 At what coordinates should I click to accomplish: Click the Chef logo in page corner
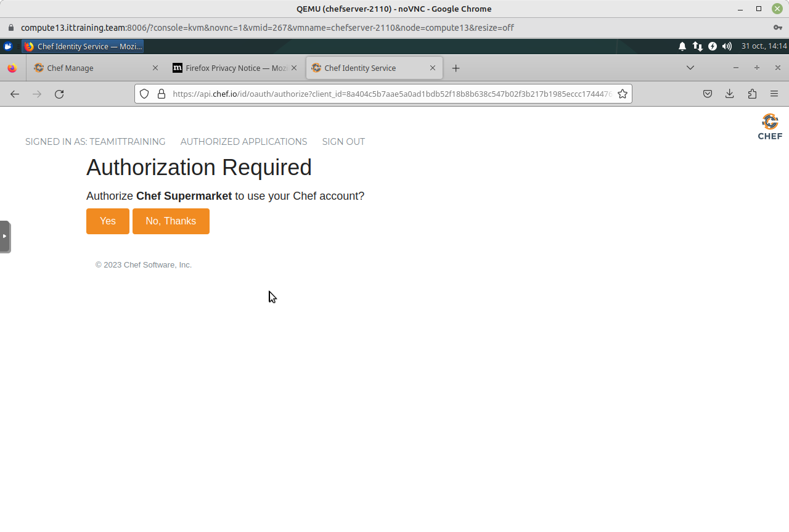pos(770,126)
